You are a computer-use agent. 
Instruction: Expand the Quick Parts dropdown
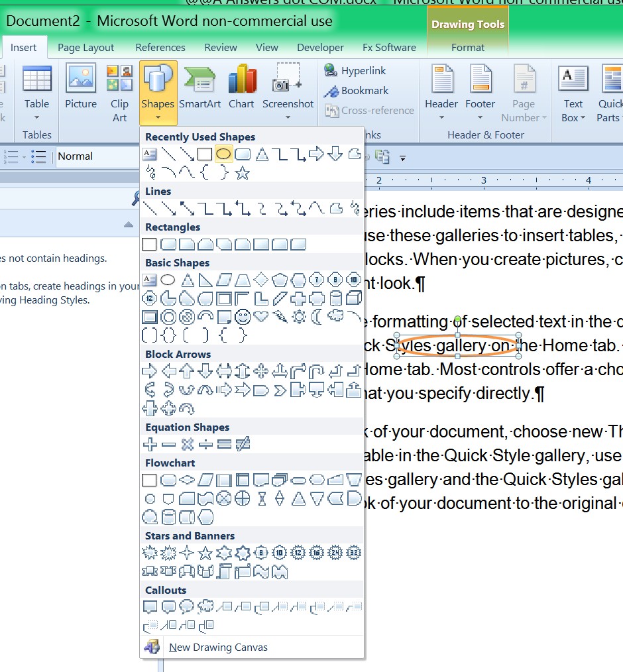click(x=609, y=91)
